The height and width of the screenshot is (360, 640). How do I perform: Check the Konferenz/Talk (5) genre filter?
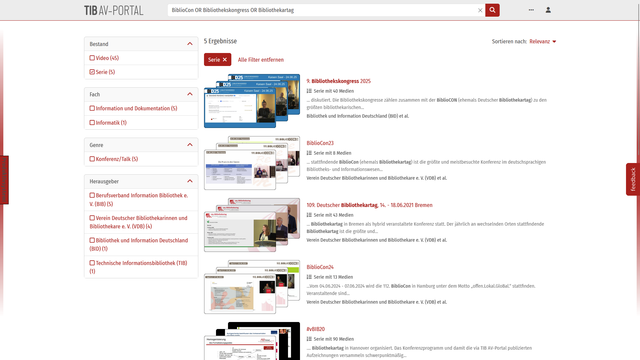pyautogui.click(x=92, y=159)
